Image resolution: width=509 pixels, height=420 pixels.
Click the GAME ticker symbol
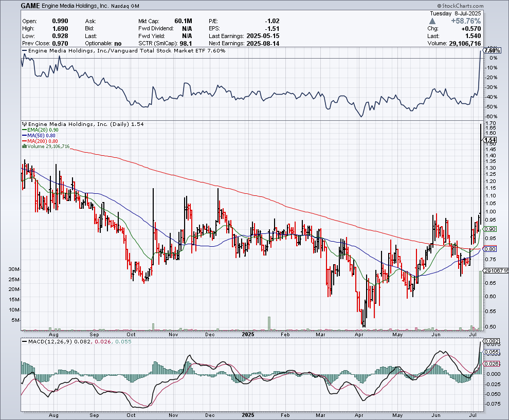[x=30, y=6]
